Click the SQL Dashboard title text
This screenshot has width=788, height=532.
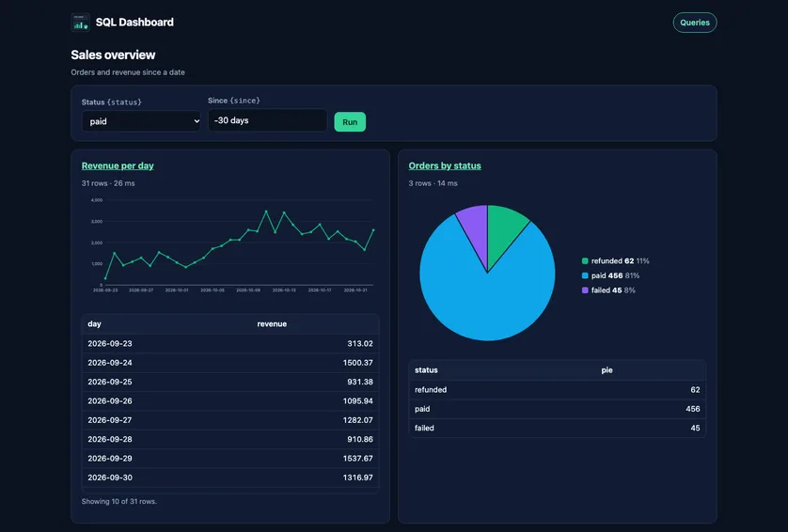point(134,23)
